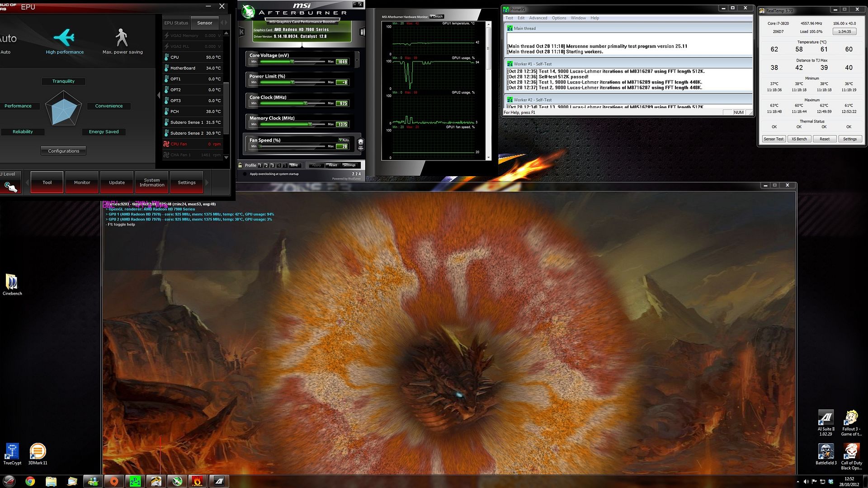This screenshot has width=868, height=488.
Task: Open the Battlefield 3 desktop shortcut
Action: 826,454
